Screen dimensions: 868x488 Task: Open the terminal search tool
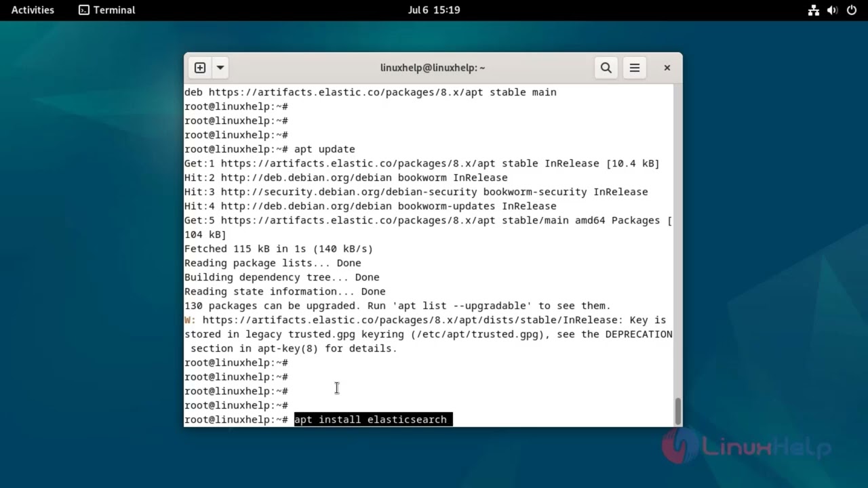click(x=606, y=68)
